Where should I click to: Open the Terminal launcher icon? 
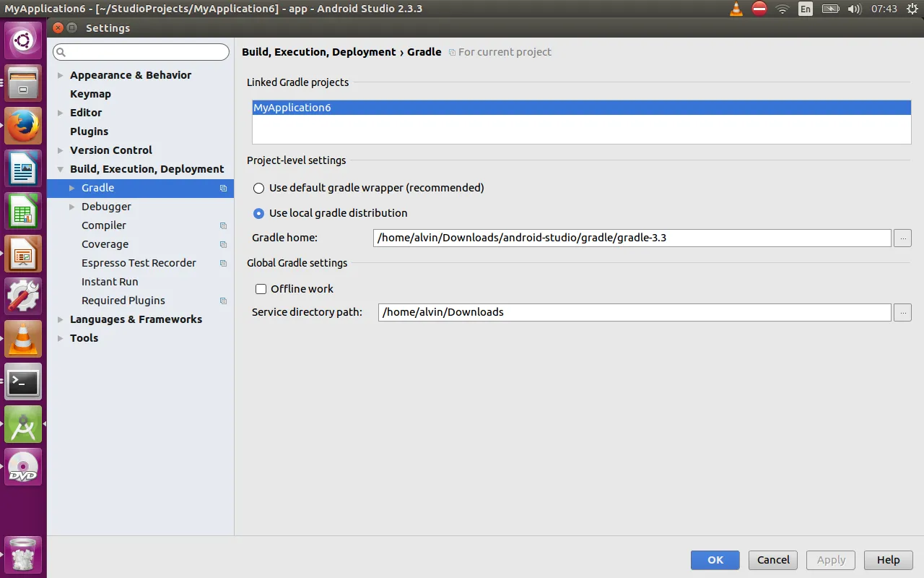click(23, 381)
